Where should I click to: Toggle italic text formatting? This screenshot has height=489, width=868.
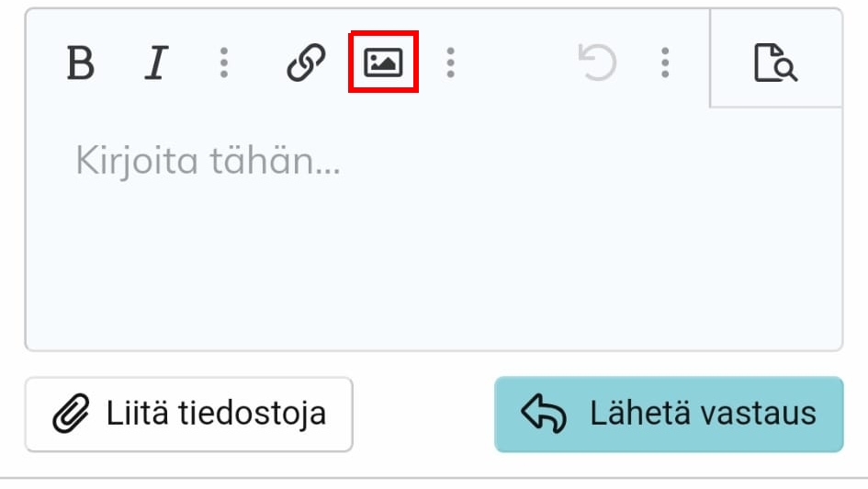[157, 63]
